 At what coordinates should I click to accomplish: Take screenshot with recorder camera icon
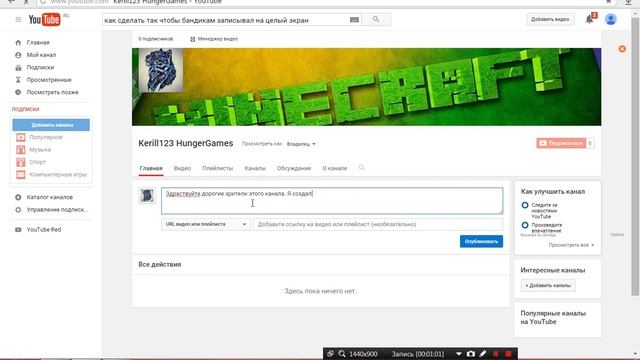tap(471, 354)
